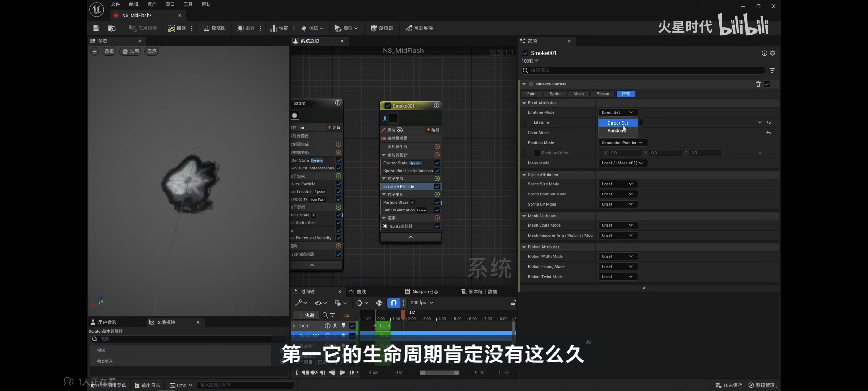Choose Random in Lifetime Mode dropdown list
Image resolution: width=868 pixels, height=391 pixels.
click(616, 131)
